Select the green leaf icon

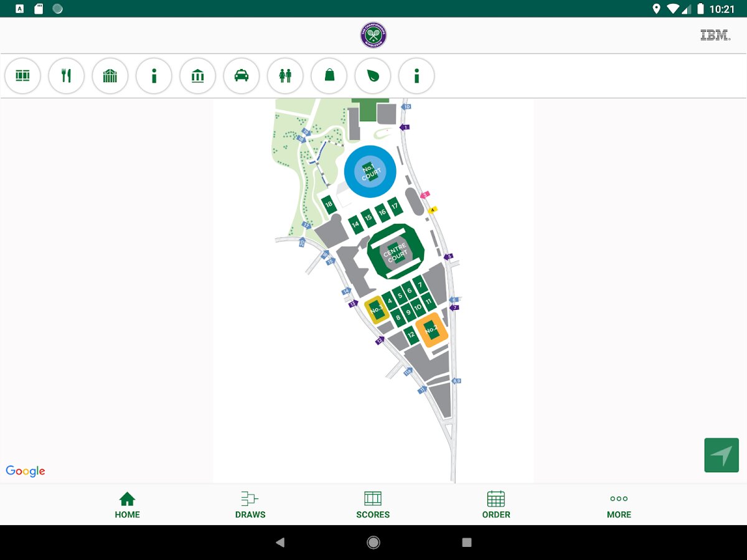pyautogui.click(x=373, y=76)
